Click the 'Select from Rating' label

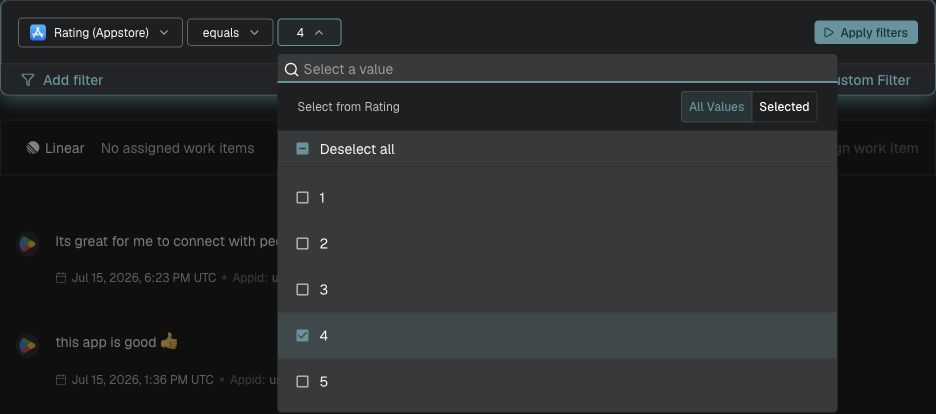(x=349, y=107)
